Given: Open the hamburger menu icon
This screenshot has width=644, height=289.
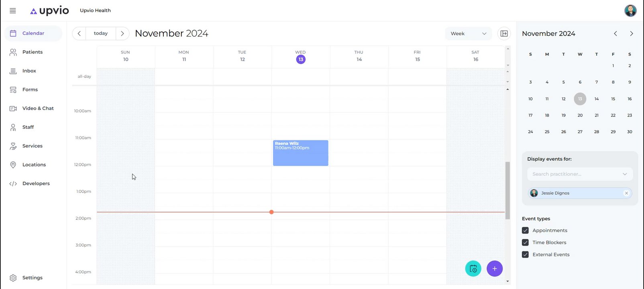Looking at the screenshot, I should 13,11.
